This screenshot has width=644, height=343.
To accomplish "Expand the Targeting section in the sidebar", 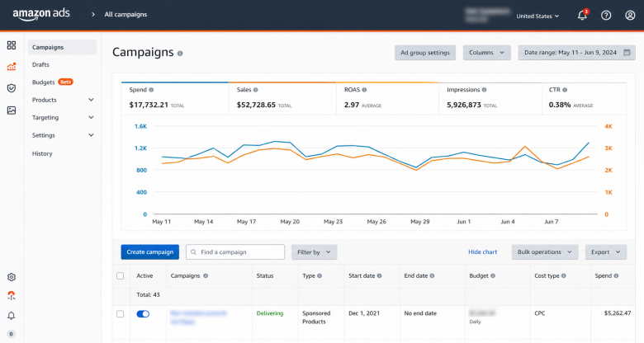I will pyautogui.click(x=63, y=117).
